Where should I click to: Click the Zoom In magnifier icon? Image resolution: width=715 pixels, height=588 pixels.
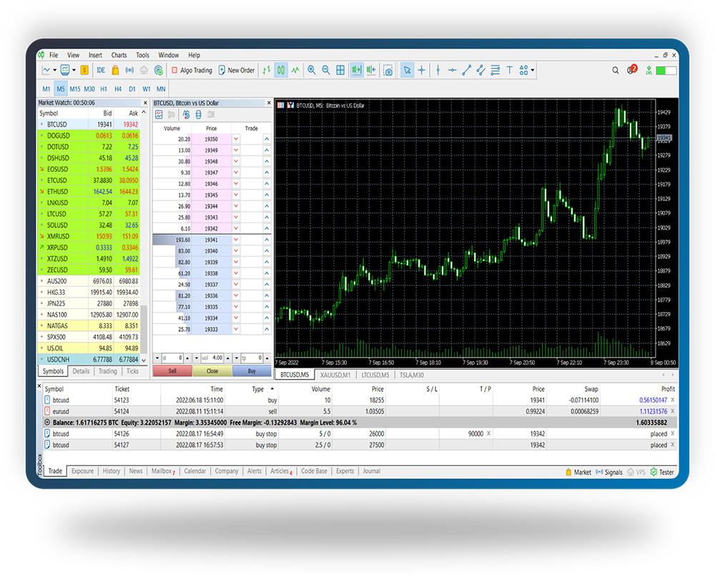point(311,70)
